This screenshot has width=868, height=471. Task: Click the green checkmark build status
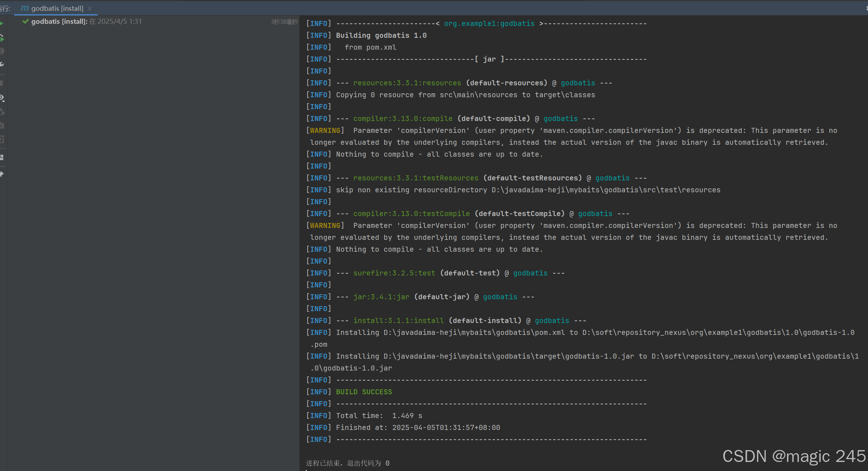tap(26, 22)
